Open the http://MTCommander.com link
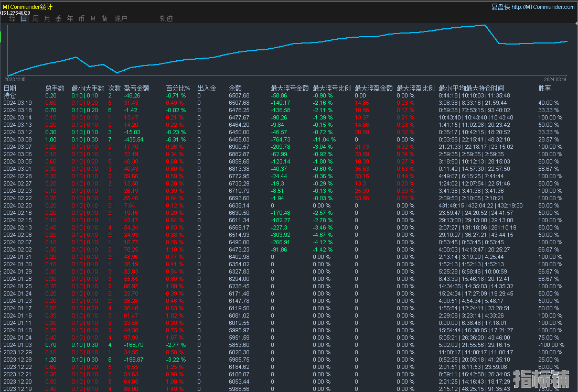Image resolution: width=578 pixels, height=392 pixels. [x=543, y=7]
